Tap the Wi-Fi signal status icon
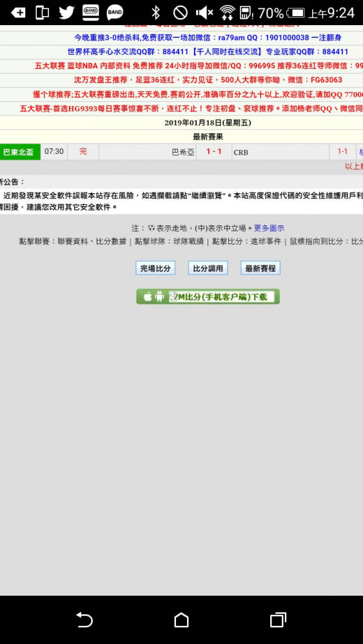Viewport: 363px width, 644px height. (228, 13)
